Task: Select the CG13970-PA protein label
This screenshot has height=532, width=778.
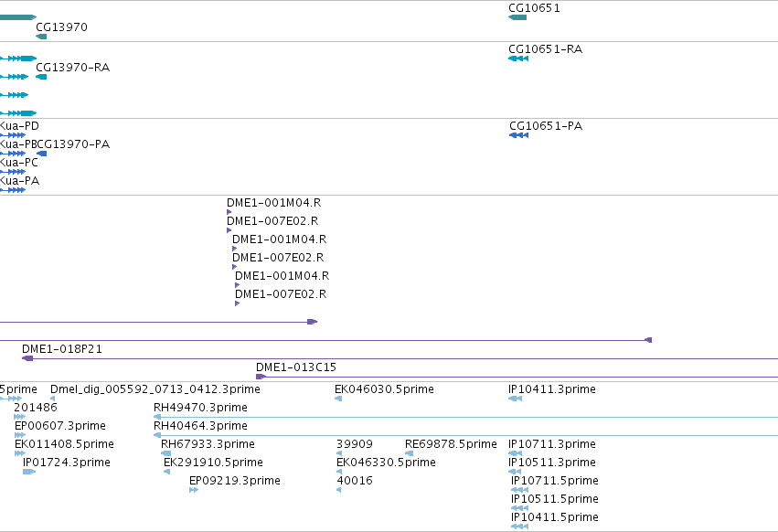Action: click(73, 144)
